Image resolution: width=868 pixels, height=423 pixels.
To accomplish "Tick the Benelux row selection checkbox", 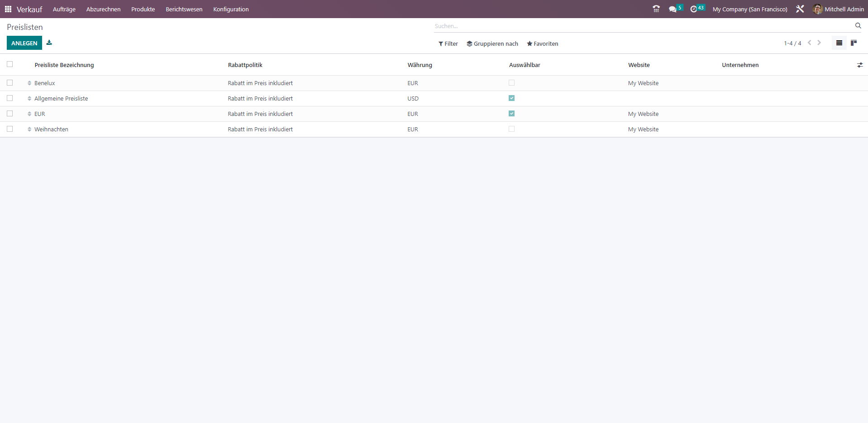I will pyautogui.click(x=10, y=83).
